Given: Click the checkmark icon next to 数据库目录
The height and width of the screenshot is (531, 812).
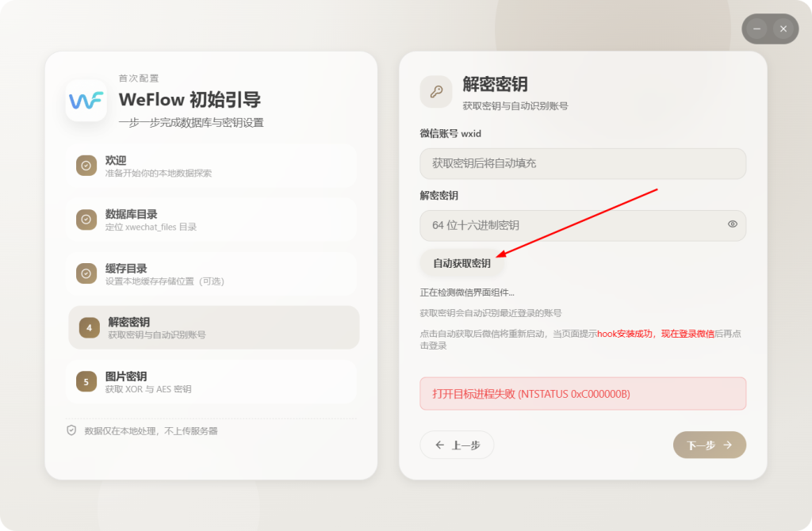Looking at the screenshot, I should [86, 220].
